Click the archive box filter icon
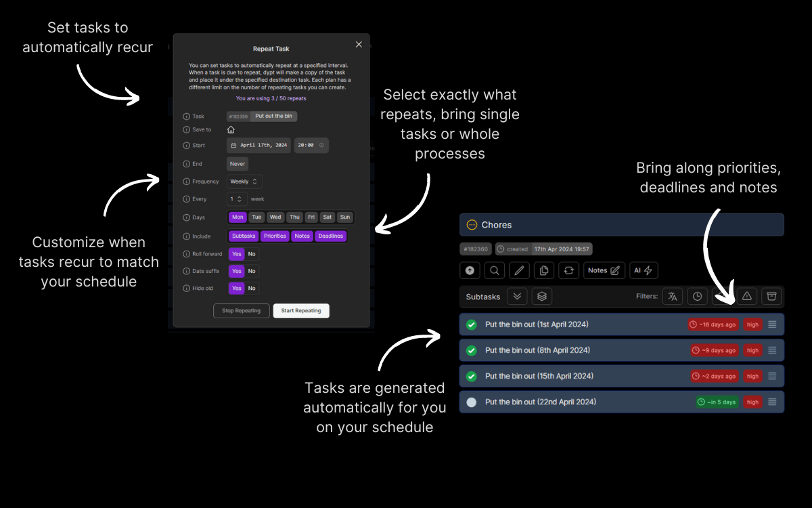 click(771, 296)
